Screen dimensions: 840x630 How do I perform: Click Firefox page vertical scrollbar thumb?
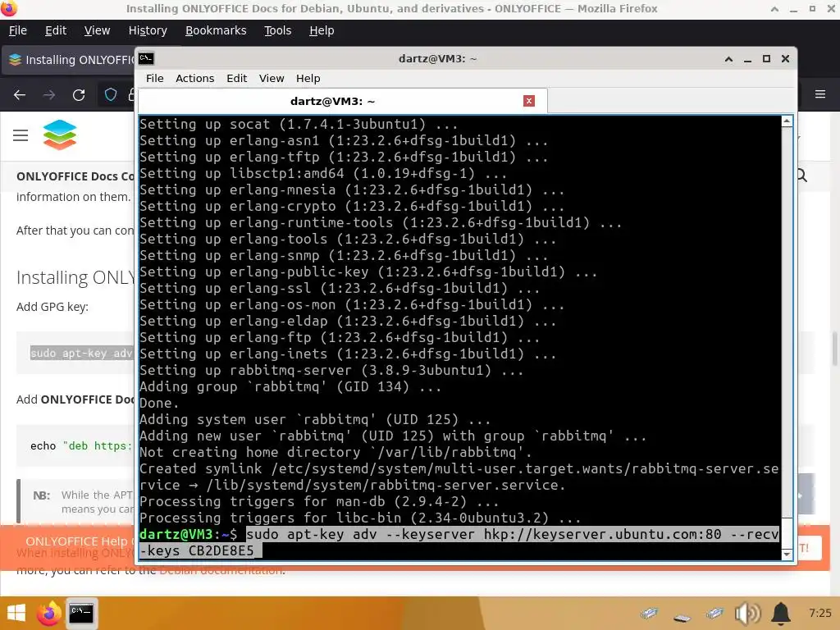(x=834, y=348)
